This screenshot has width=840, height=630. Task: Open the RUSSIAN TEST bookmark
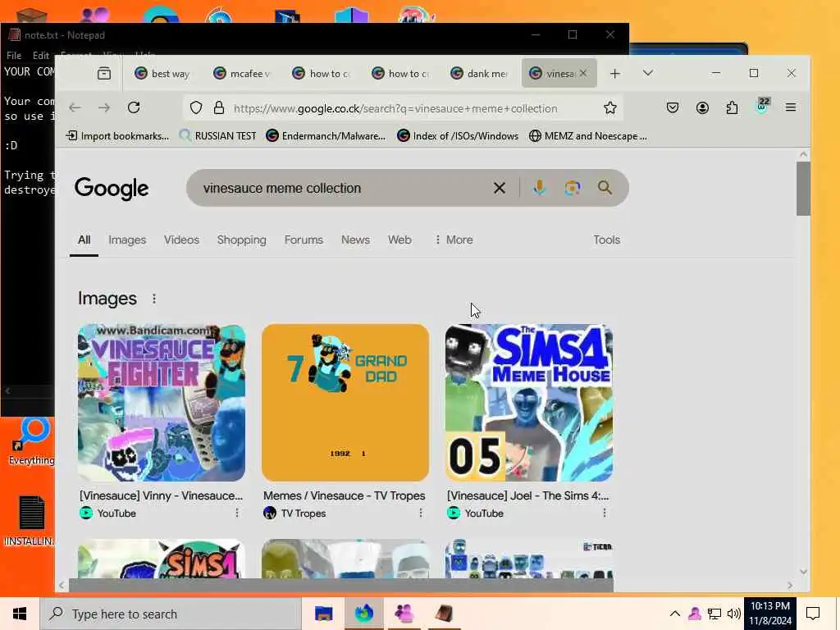click(218, 136)
